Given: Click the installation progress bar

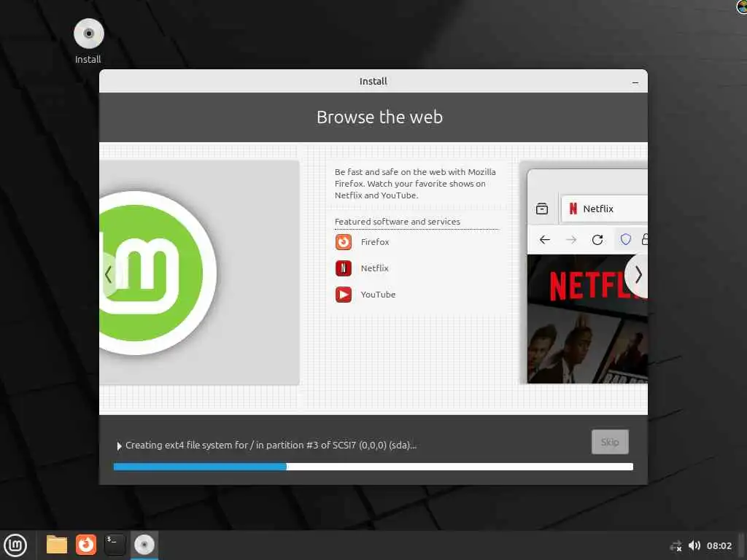Looking at the screenshot, I should [373, 467].
